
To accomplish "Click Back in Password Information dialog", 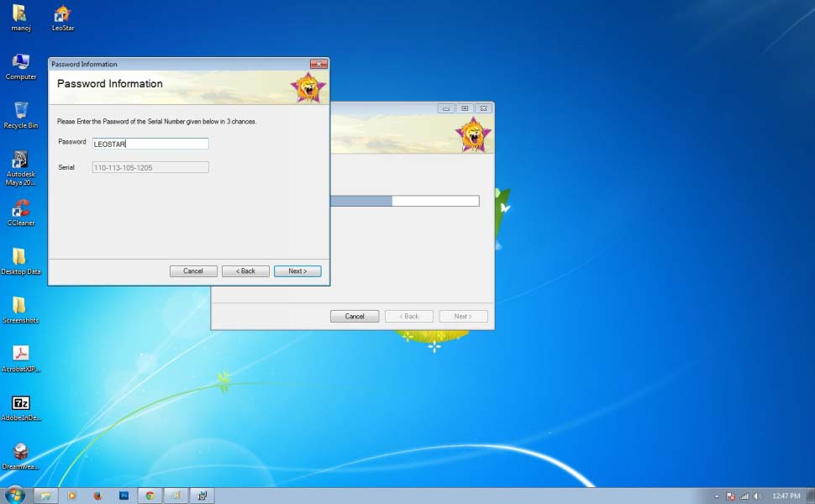I will [245, 271].
